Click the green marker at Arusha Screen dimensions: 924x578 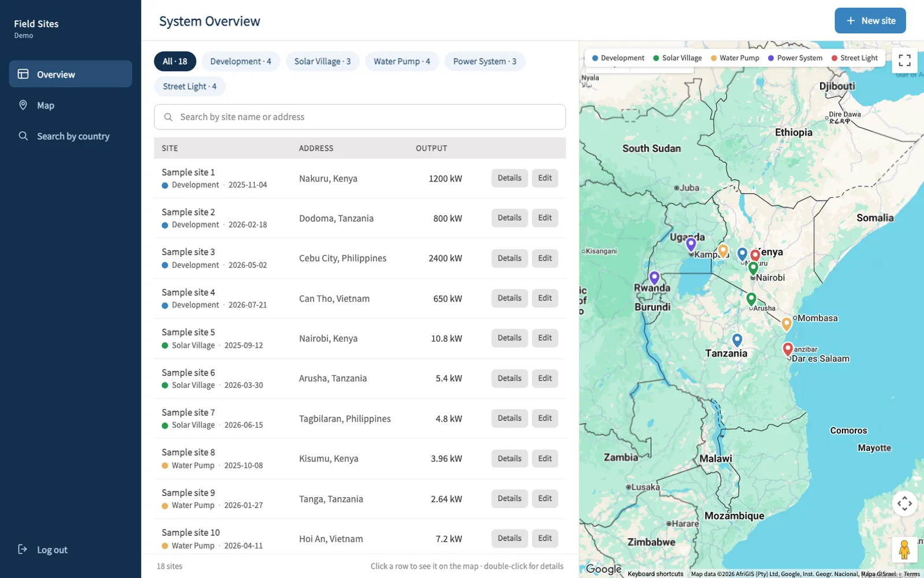coord(751,299)
